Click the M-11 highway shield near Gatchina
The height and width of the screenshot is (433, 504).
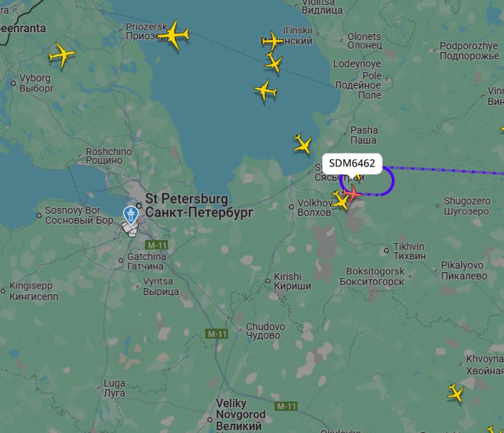click(157, 245)
